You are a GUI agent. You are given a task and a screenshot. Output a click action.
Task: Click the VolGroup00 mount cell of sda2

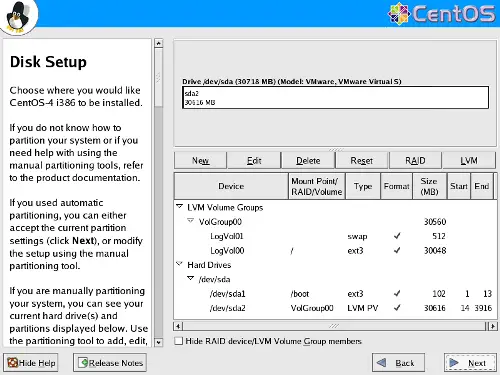[x=312, y=308]
